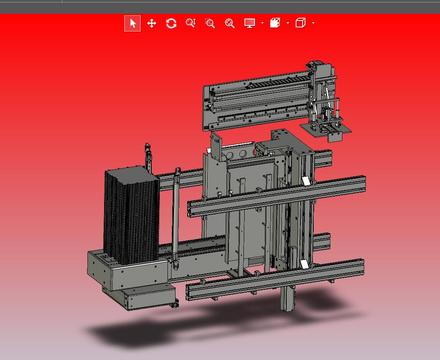
Task: Click the view orientation cube icon
Action: pos(300,23)
